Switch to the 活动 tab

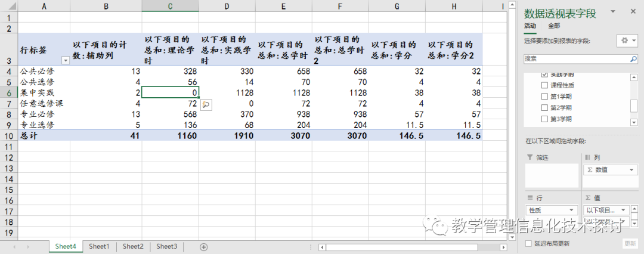pos(530,26)
